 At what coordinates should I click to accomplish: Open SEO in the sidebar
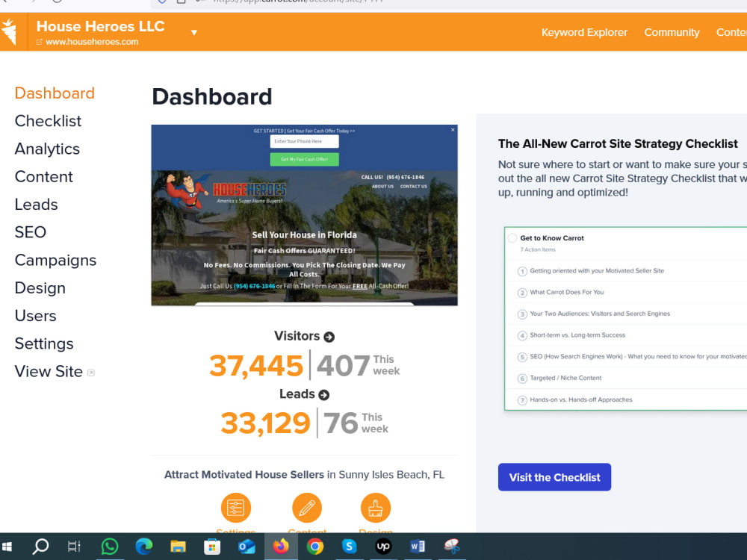click(x=31, y=232)
